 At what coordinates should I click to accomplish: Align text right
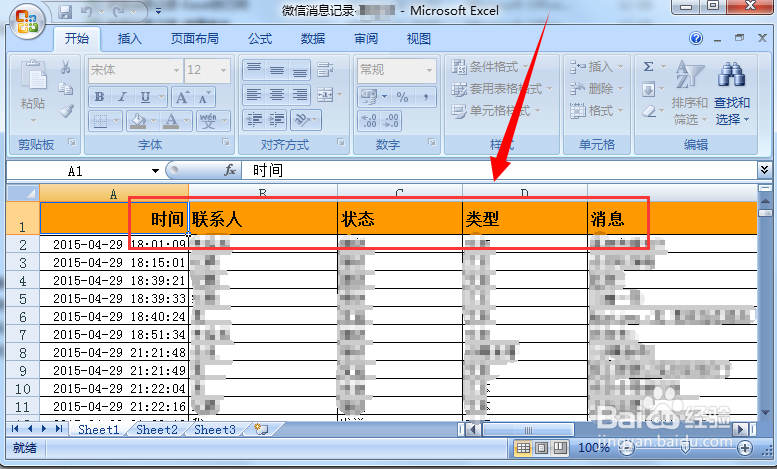coord(299,95)
